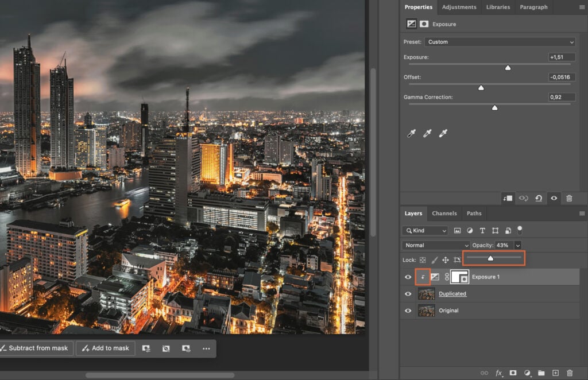The image size is (588, 380).
Task: Toggle the clipping mask on Exposure 1
Action: point(421,277)
